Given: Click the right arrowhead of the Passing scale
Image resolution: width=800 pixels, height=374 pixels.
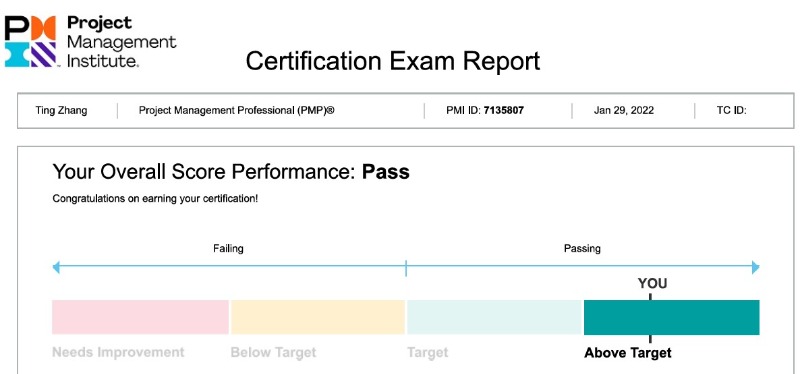Looking at the screenshot, I should (x=756, y=267).
